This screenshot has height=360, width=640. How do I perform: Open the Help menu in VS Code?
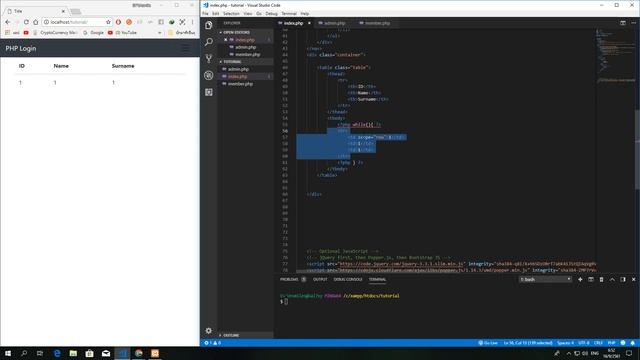304,13
